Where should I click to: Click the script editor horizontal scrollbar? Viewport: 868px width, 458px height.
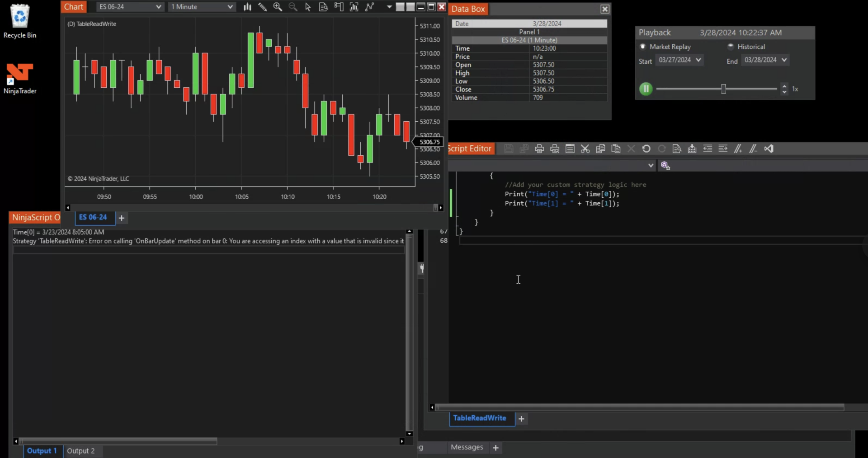639,407
